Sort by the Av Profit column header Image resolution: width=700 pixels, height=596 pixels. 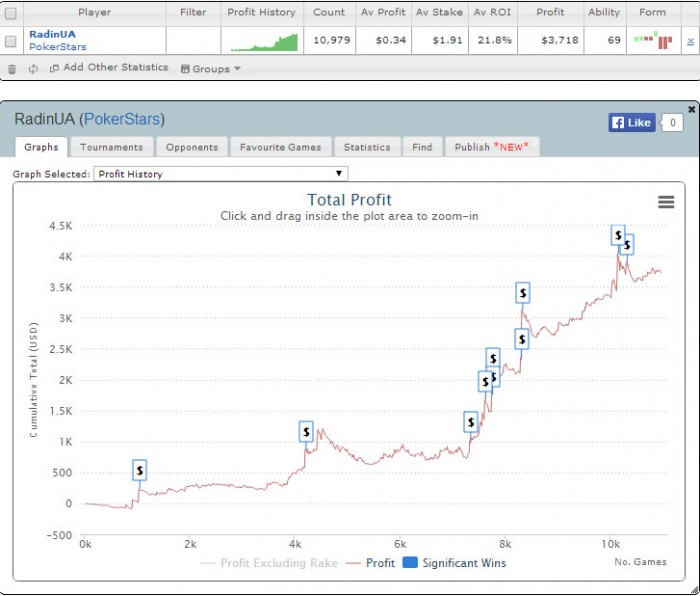(383, 13)
